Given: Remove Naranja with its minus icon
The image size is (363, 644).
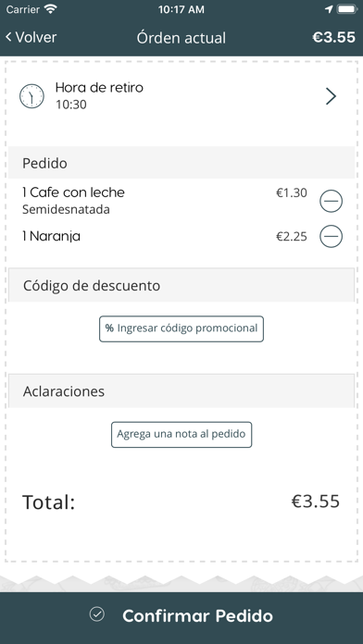Looking at the screenshot, I should (x=331, y=236).
